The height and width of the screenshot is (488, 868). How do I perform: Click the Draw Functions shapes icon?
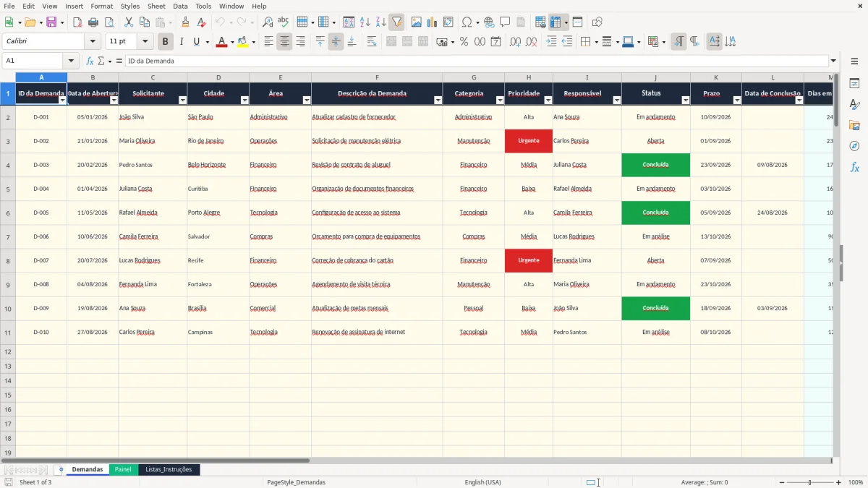click(597, 22)
